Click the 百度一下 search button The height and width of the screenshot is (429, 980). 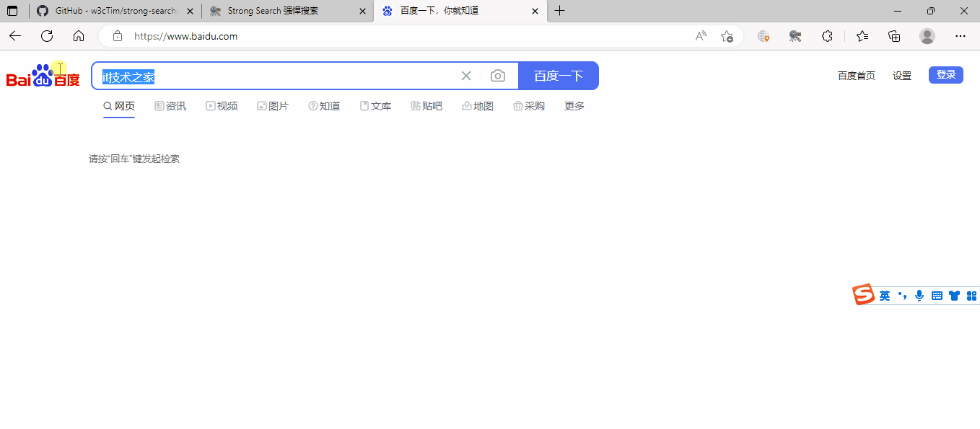pyautogui.click(x=559, y=76)
